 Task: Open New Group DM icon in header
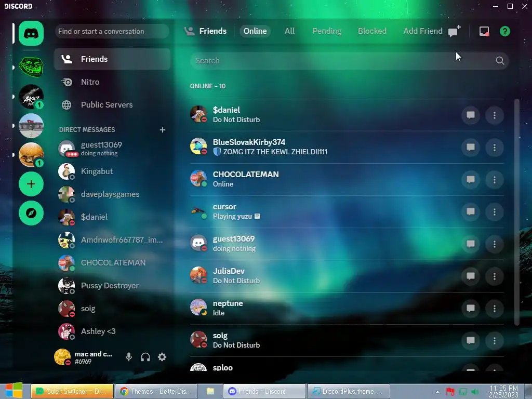click(454, 31)
